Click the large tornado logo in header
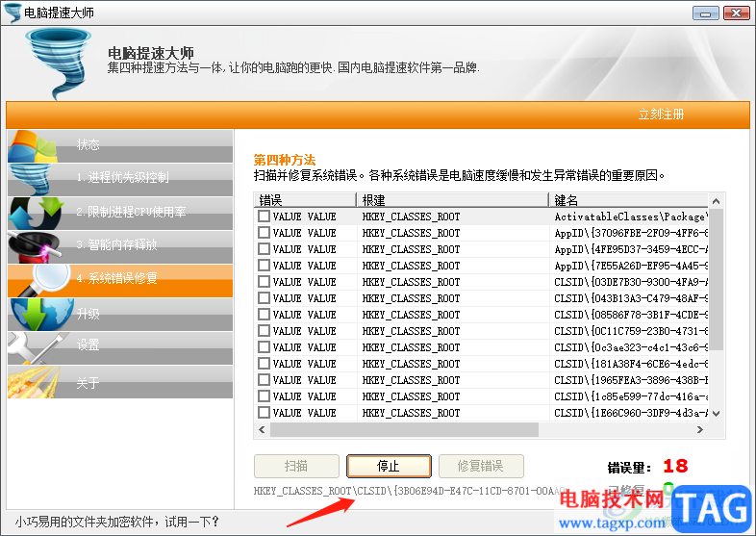Screen dimensions: 756x536 (x=58, y=64)
